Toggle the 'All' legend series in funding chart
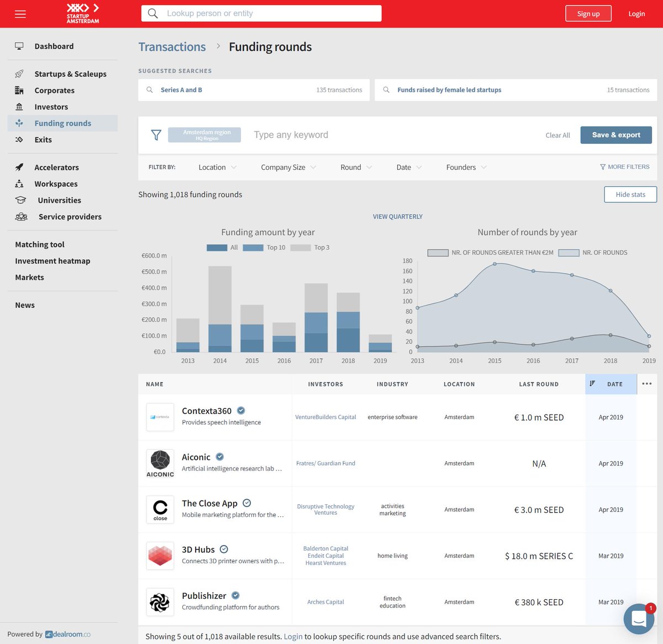The image size is (663, 644). [222, 248]
